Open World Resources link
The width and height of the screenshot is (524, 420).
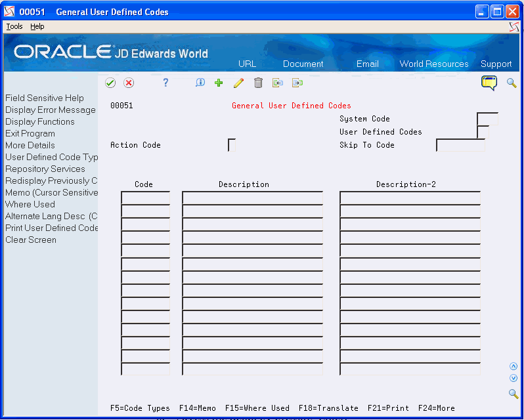click(434, 64)
